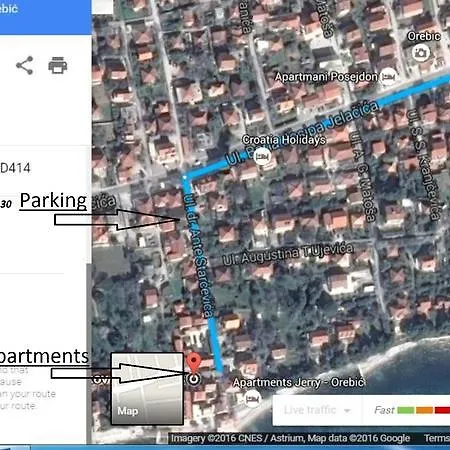
Task: Select the Croatia Holidays hotel marker
Action: tap(262, 156)
